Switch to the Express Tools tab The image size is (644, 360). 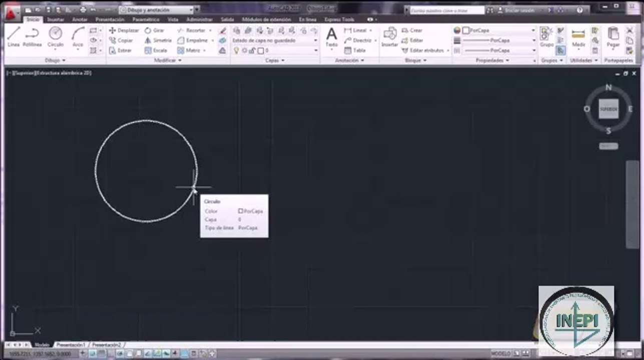[339, 19]
